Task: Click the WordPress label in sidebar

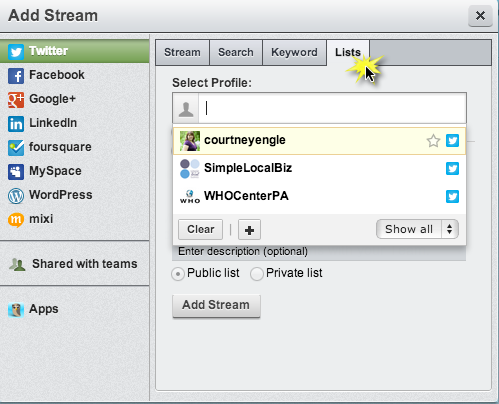Action: pos(60,195)
